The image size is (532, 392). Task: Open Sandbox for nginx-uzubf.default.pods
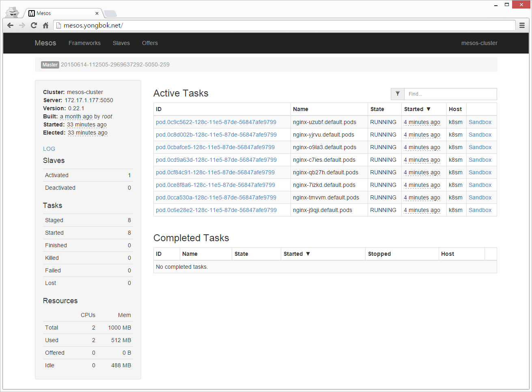[480, 122]
